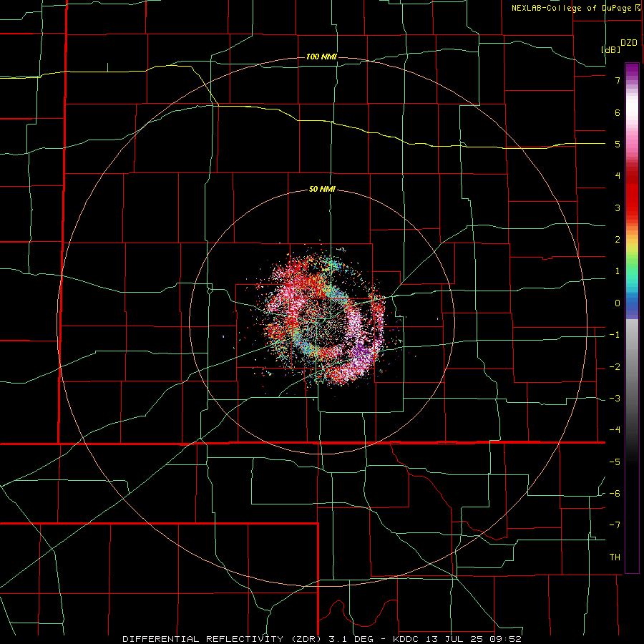Click the 5 value on the color scale
Viewport: 644px width, 644px height.
pos(618,144)
